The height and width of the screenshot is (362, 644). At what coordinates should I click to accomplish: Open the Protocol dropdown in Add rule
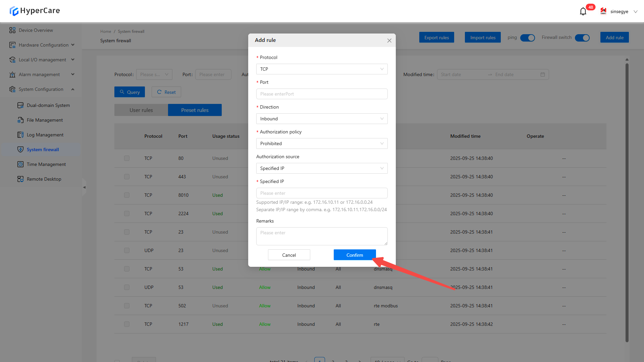322,69
